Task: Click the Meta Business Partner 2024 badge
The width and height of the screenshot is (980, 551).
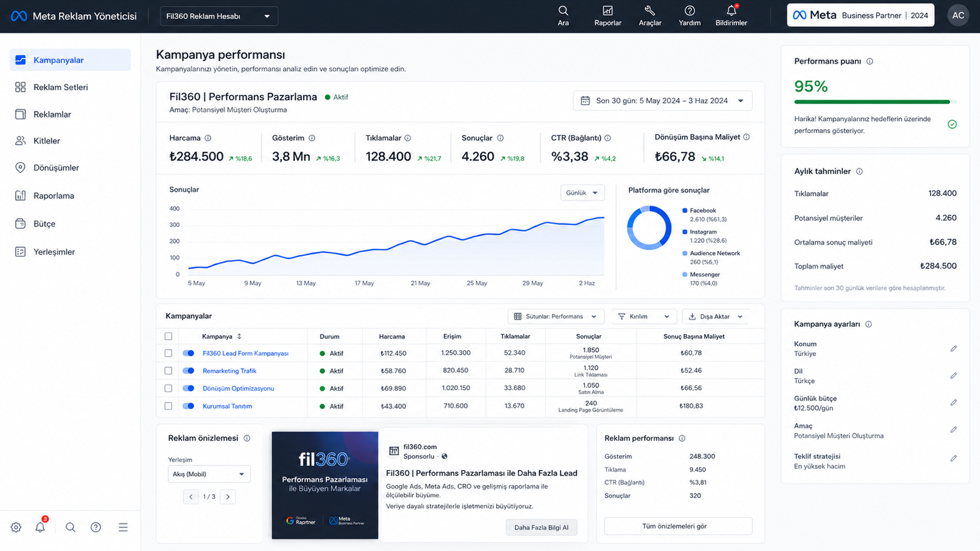Action: (x=861, y=15)
